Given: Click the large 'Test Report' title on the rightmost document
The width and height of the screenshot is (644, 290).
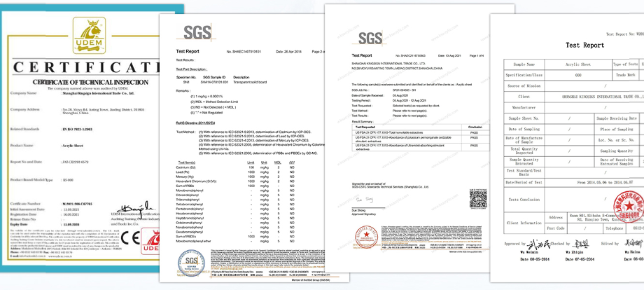Looking at the screenshot, I should [585, 46].
